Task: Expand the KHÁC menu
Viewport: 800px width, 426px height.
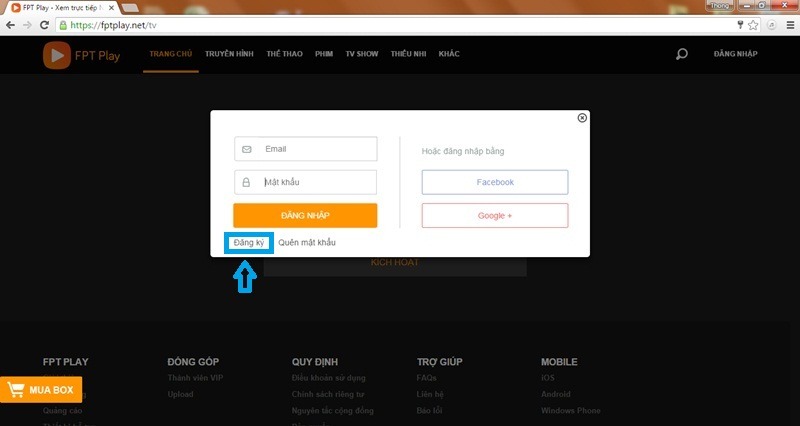Action: 448,54
